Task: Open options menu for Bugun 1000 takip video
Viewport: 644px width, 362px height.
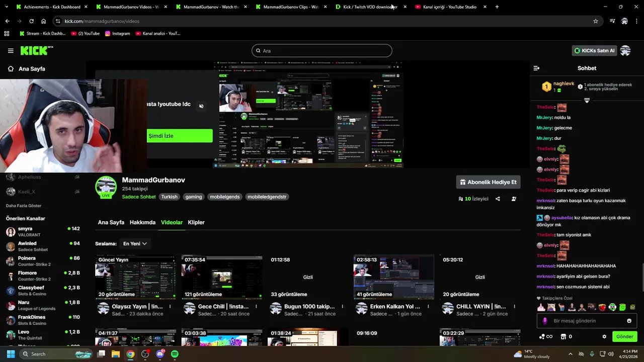Action: pyautogui.click(x=343, y=306)
